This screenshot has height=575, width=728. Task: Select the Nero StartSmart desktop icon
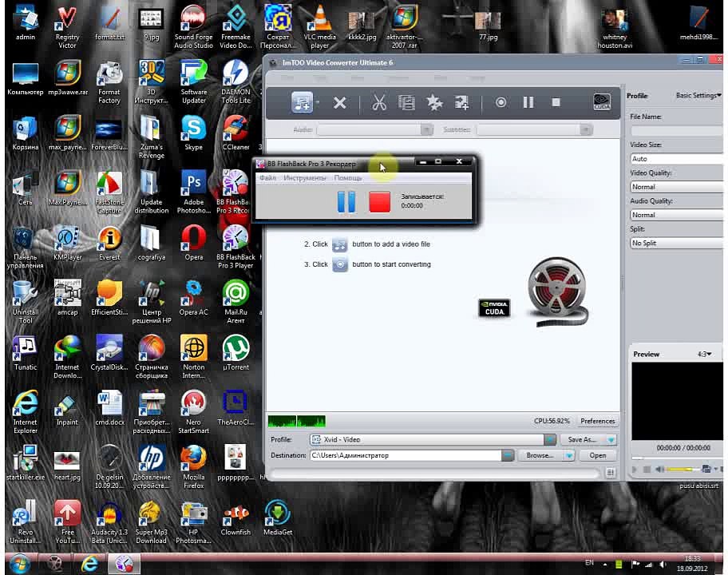tap(194, 412)
